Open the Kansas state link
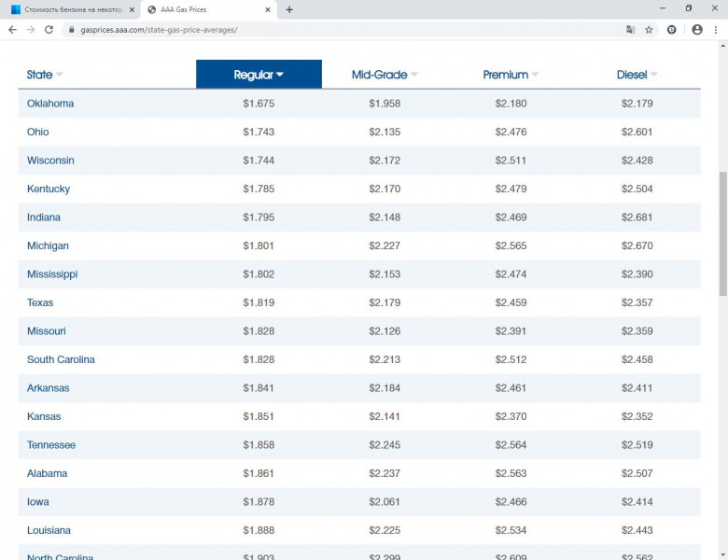This screenshot has height=560, width=728. 44,416
